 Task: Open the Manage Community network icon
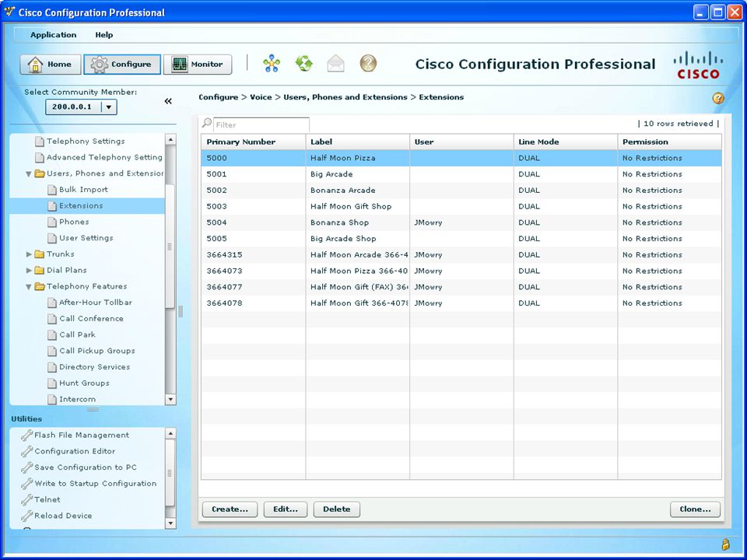point(272,63)
